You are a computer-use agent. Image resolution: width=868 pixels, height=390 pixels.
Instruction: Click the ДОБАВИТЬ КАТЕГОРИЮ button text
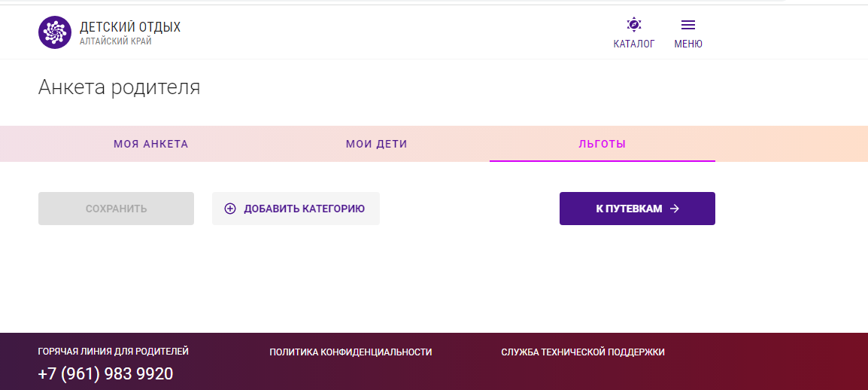pyautogui.click(x=304, y=209)
